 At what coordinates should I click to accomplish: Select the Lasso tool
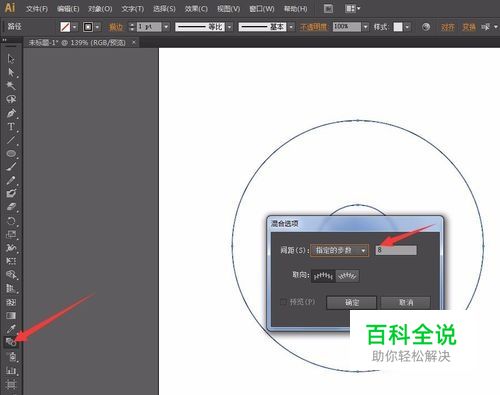click(x=11, y=99)
